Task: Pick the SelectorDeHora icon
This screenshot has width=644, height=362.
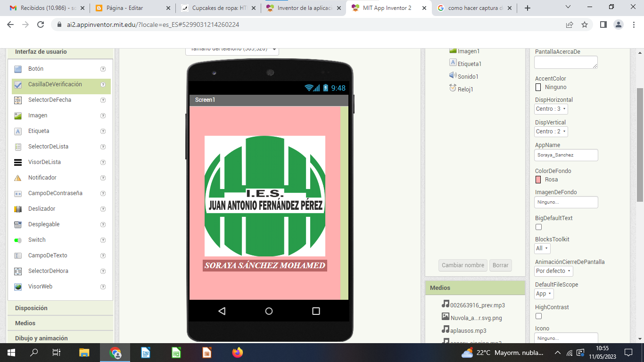Action: [18, 271]
